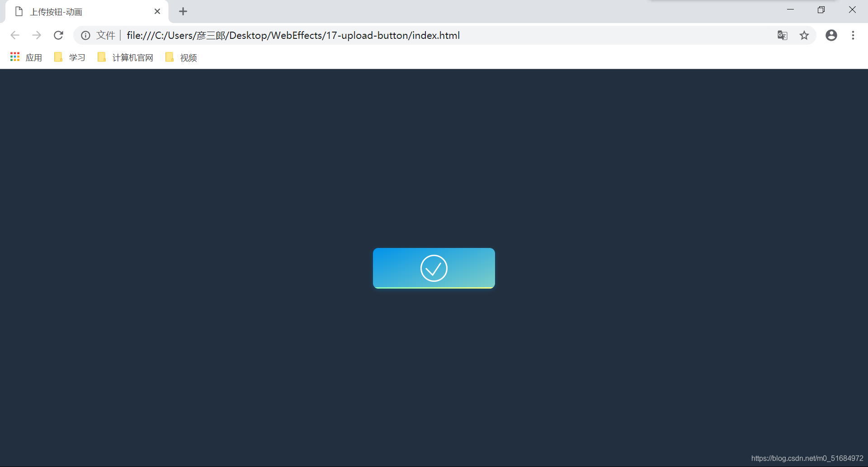Screen dimensions: 868x467
Task: Minimize the browser window
Action: 790,10
